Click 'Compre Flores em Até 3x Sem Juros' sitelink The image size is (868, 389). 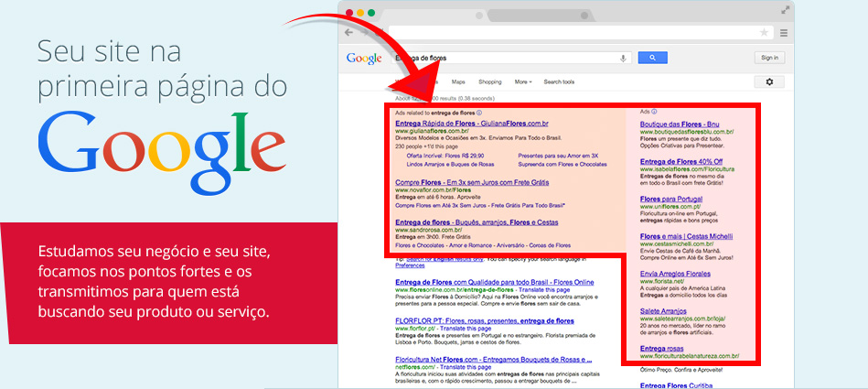pyautogui.click(x=480, y=205)
